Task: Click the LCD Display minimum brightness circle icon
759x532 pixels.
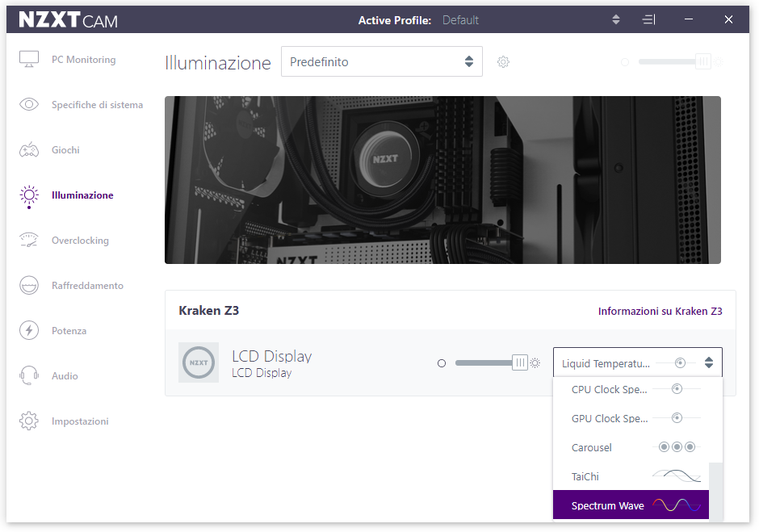Action: click(442, 363)
